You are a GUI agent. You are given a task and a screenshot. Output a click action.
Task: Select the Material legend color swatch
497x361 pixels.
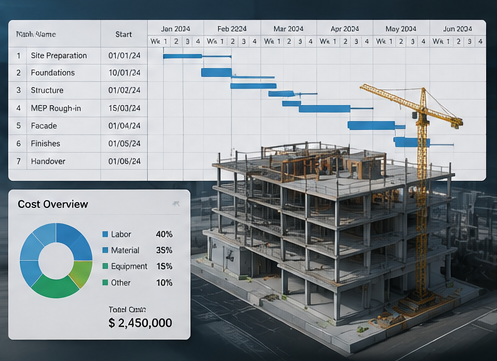click(x=105, y=250)
